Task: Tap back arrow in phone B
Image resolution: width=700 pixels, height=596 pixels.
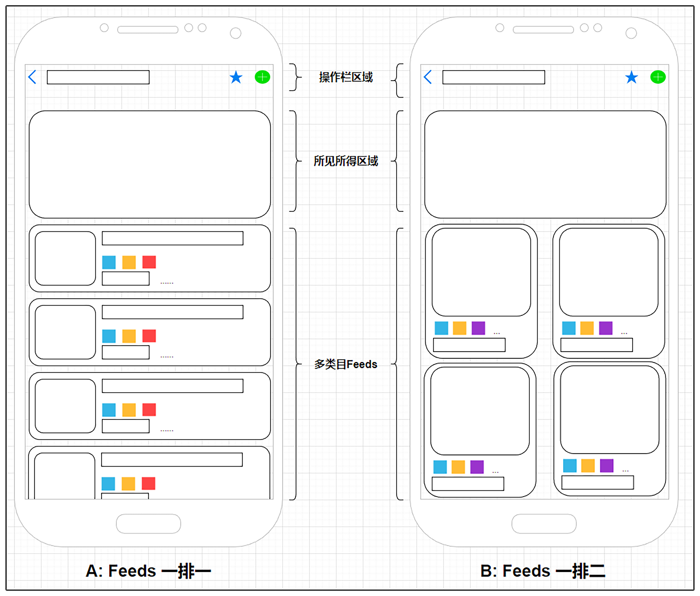Action: (x=427, y=77)
